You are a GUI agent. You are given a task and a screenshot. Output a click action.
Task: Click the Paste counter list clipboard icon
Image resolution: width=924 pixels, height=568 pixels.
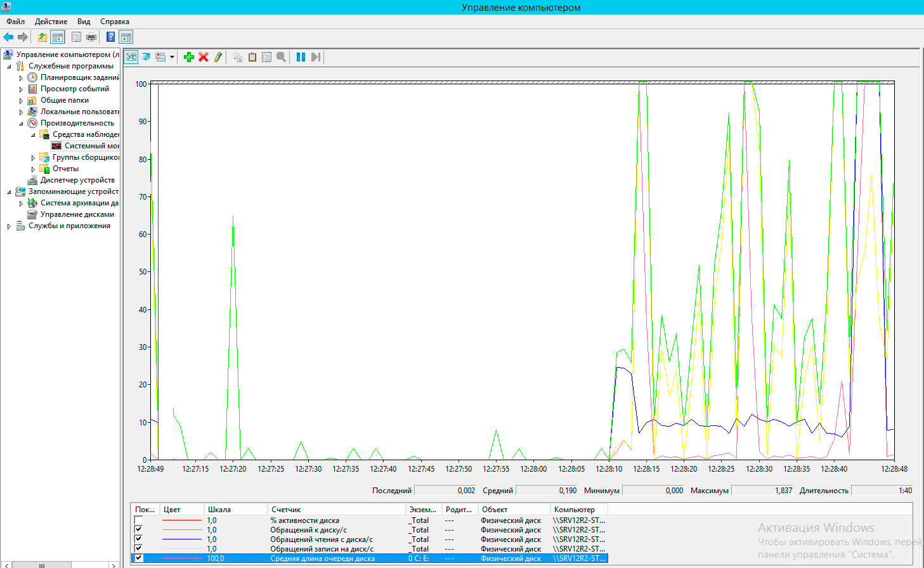(252, 57)
